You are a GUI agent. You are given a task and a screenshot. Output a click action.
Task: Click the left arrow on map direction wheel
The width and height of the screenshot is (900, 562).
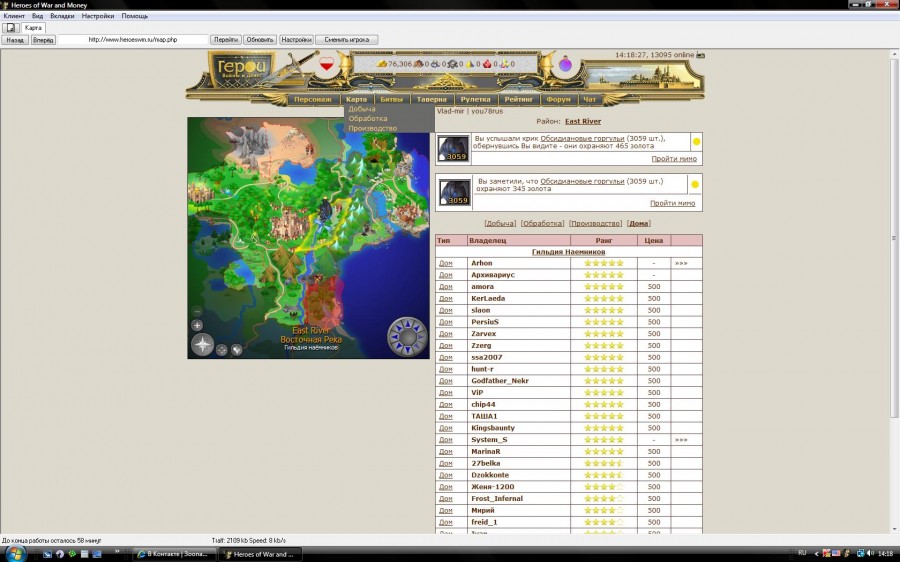(x=394, y=337)
